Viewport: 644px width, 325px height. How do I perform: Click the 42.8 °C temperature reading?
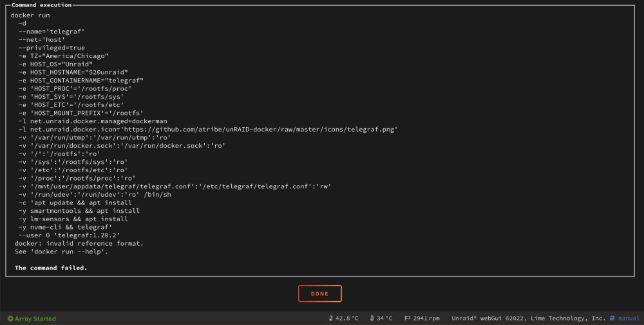coord(346,319)
